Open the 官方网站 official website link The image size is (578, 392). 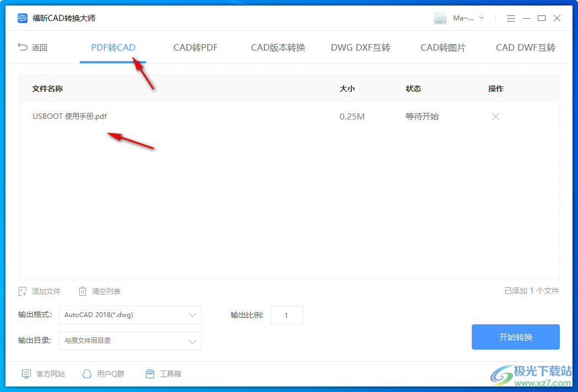click(43, 374)
